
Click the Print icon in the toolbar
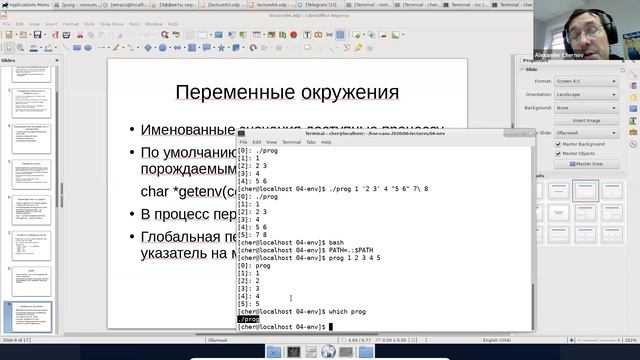[66, 35]
